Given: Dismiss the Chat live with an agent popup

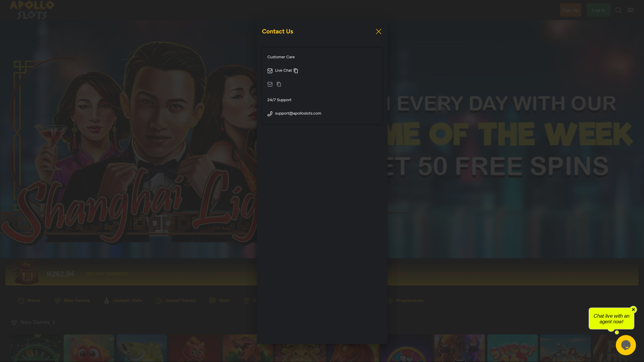Looking at the screenshot, I should pos(633,309).
